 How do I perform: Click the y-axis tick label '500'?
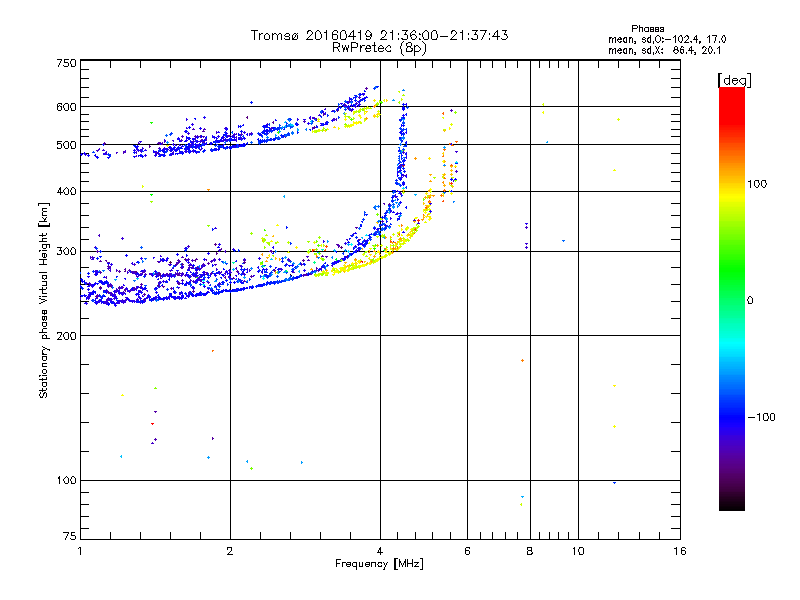click(66, 145)
